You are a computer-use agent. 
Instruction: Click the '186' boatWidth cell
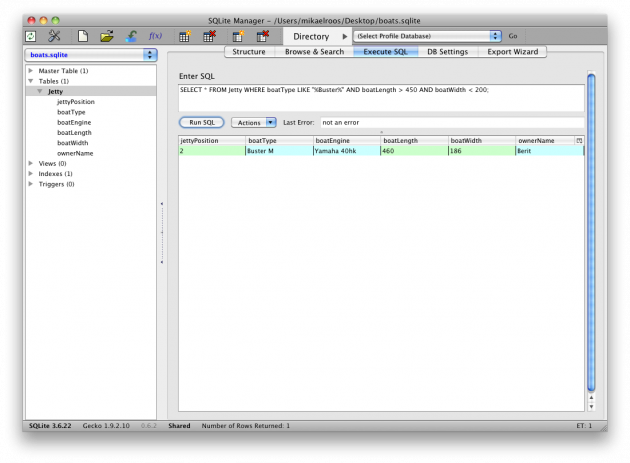[x=482, y=151]
